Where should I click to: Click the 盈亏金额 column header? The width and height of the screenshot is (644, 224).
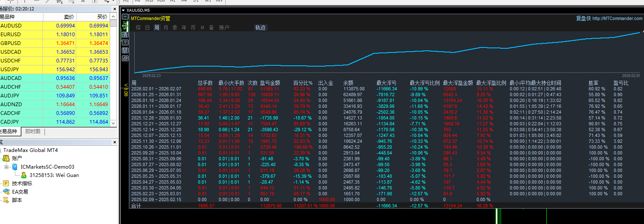270,83
